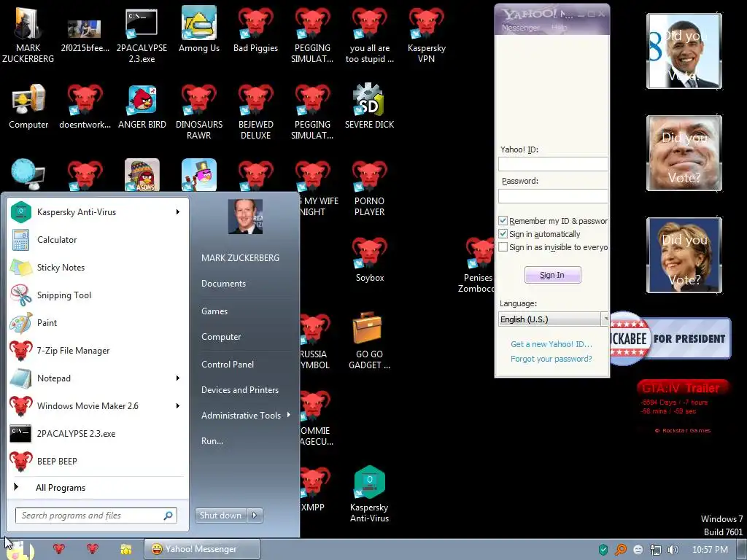Open the Language dropdown in Yahoo Messenger
Viewport: 747px width, 560px height.
point(553,319)
